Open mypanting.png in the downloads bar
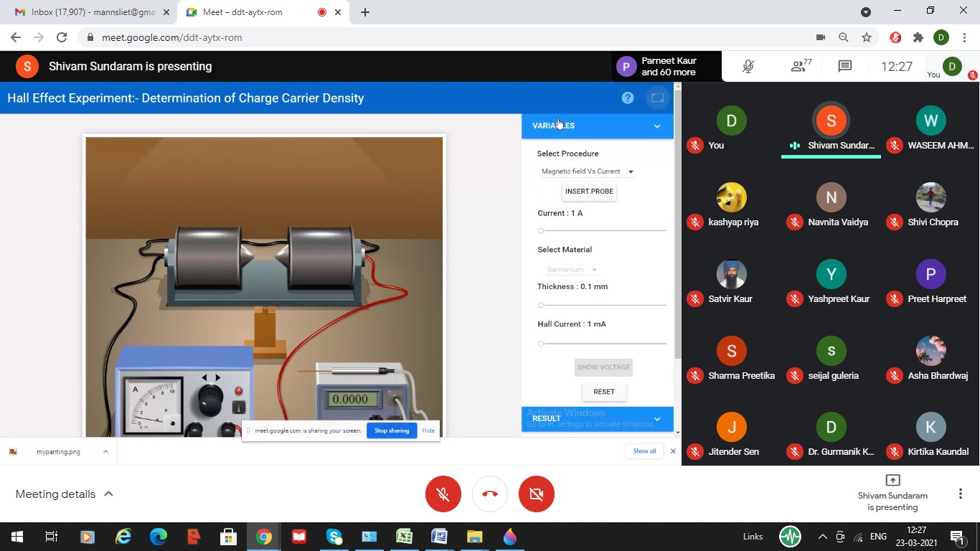Screen dimensions: 980x551 point(60,451)
